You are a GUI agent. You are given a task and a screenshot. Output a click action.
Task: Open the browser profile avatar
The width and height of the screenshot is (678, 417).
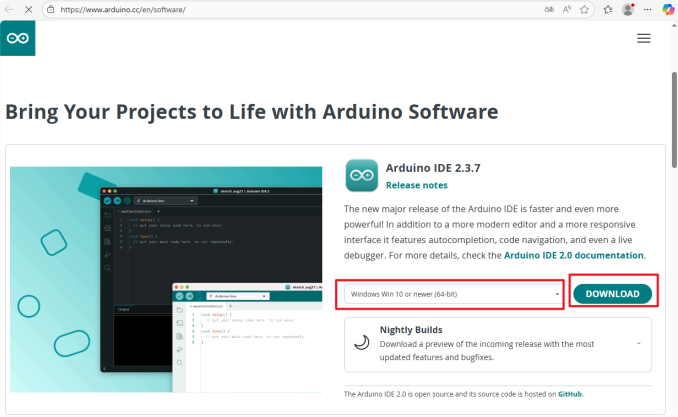click(628, 9)
